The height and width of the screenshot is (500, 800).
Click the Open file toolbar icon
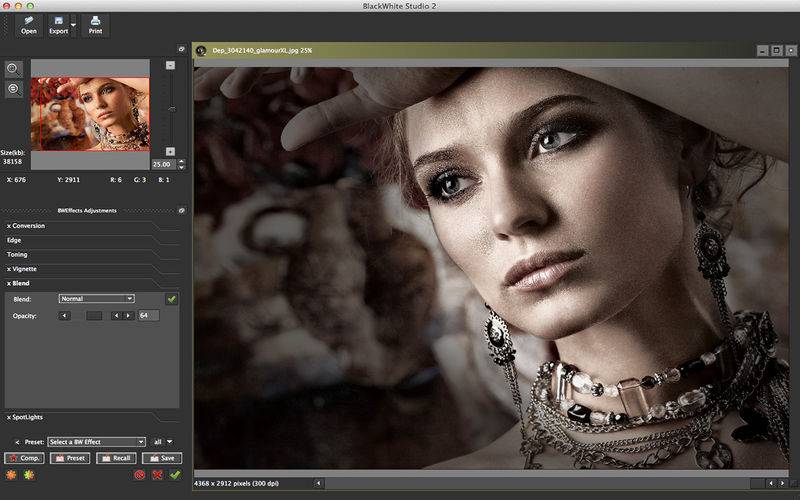click(29, 24)
